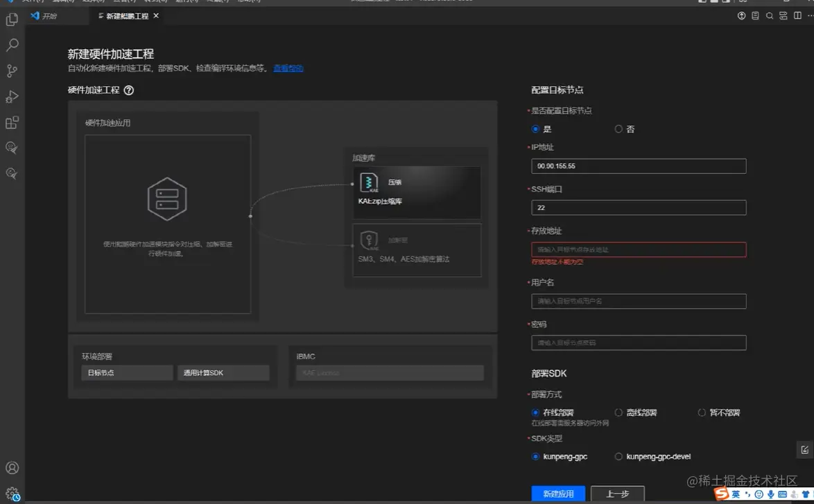This screenshot has width=814, height=504.
Task: Click the 部署SDK heading
Action: pyautogui.click(x=548, y=374)
